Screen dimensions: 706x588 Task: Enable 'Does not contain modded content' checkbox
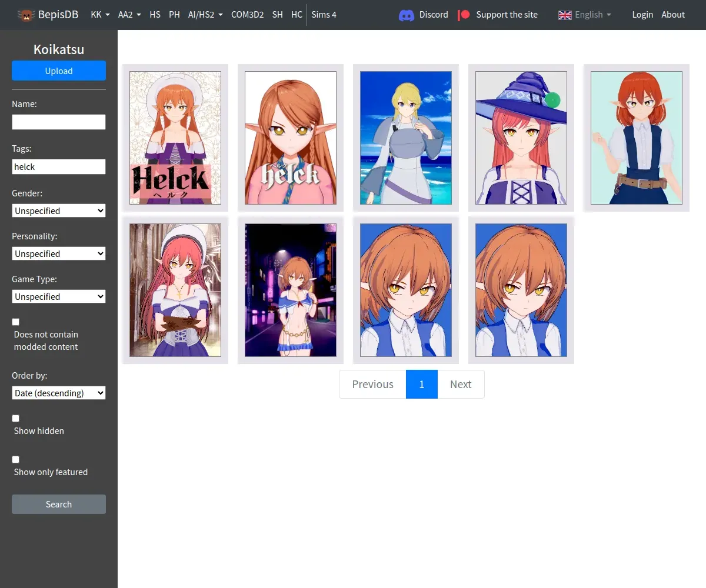[16, 322]
